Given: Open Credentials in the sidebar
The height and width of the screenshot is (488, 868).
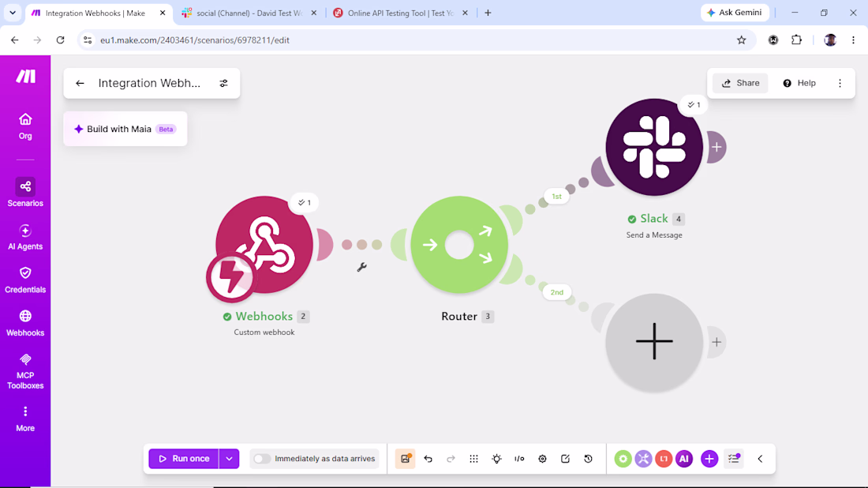Looking at the screenshot, I should pos(25,280).
